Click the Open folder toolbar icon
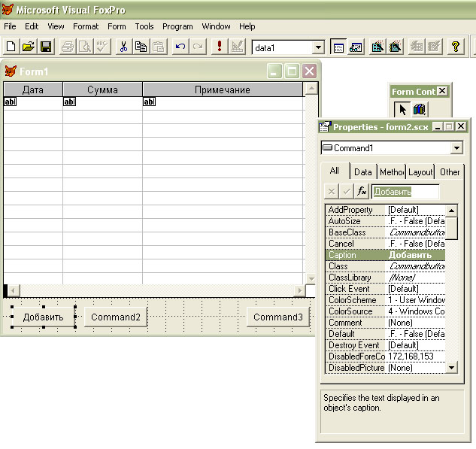The height and width of the screenshot is (449, 476). point(28,47)
